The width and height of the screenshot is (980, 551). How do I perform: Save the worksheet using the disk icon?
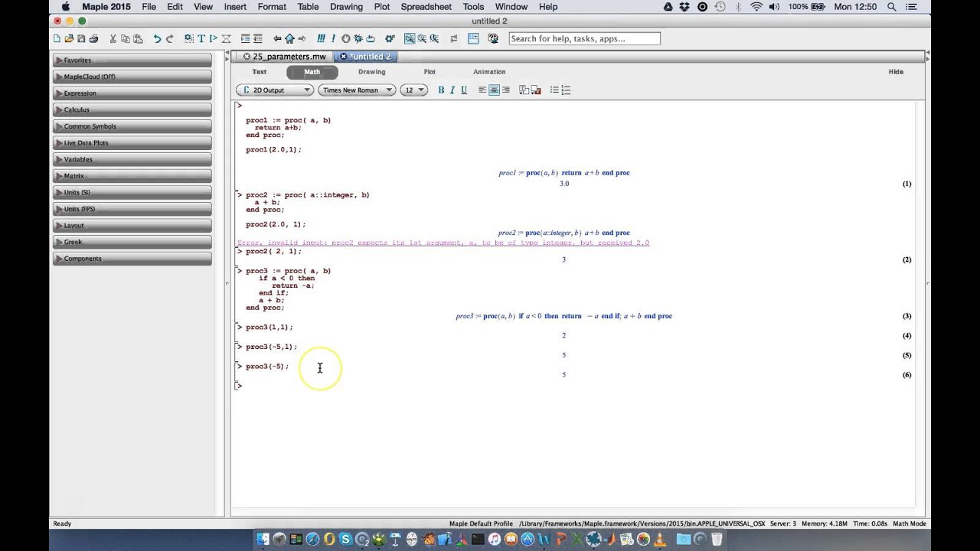[81, 38]
